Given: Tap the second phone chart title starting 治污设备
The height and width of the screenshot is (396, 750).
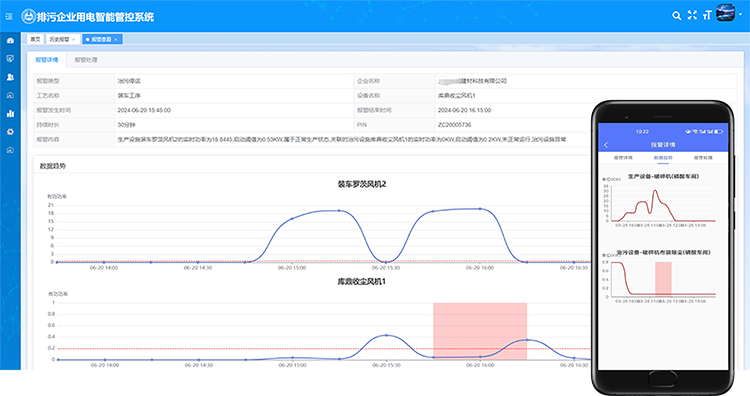Looking at the screenshot, I should click(x=663, y=252).
